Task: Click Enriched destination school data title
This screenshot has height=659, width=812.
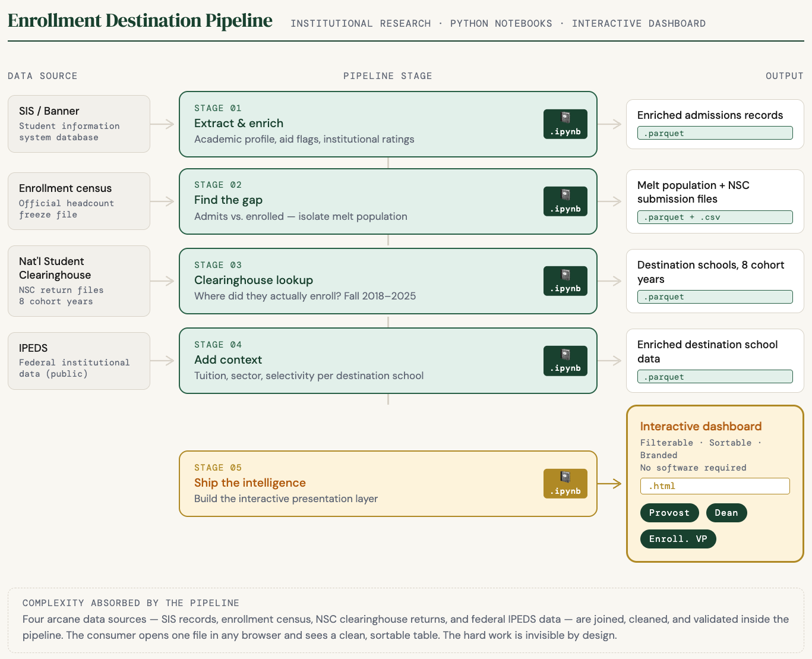Action: pyautogui.click(x=707, y=352)
